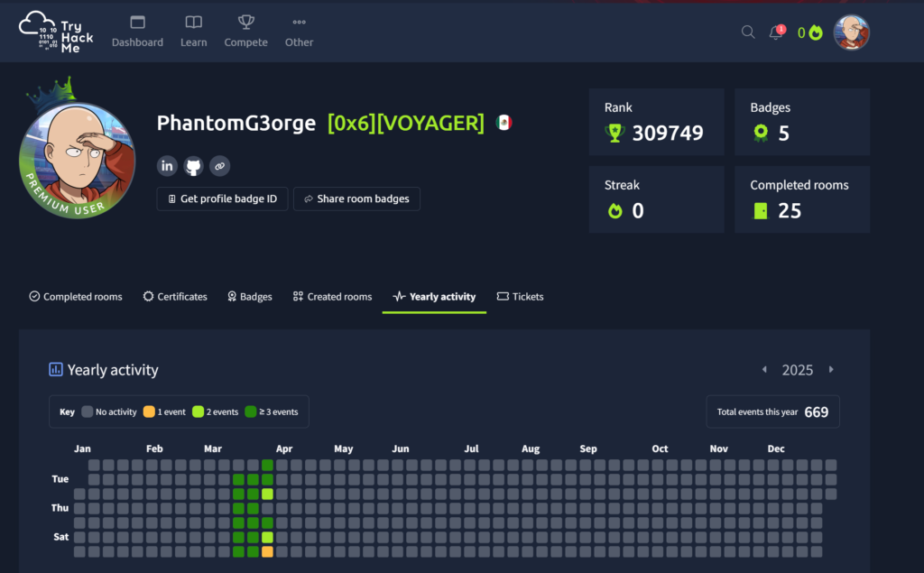The height and width of the screenshot is (573, 924).
Task: Click the Sat row label
Action: click(x=61, y=537)
